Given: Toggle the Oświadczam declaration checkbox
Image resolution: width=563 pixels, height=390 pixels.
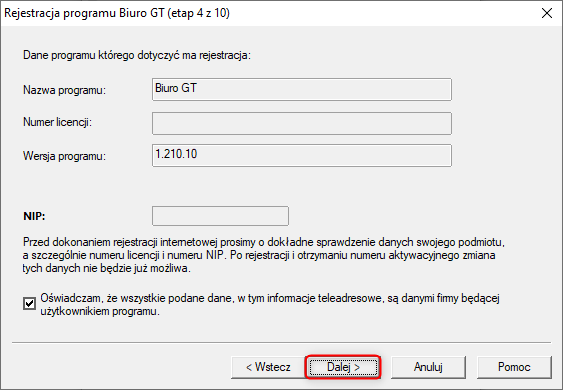Looking at the screenshot, I should click(x=29, y=303).
